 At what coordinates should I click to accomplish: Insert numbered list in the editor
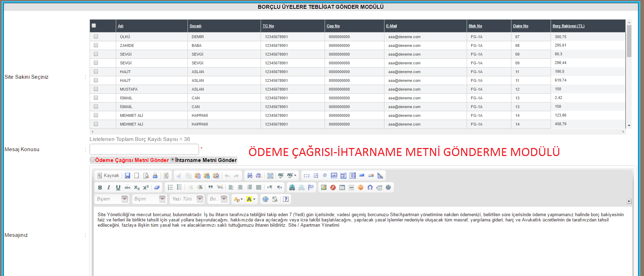click(x=170, y=187)
